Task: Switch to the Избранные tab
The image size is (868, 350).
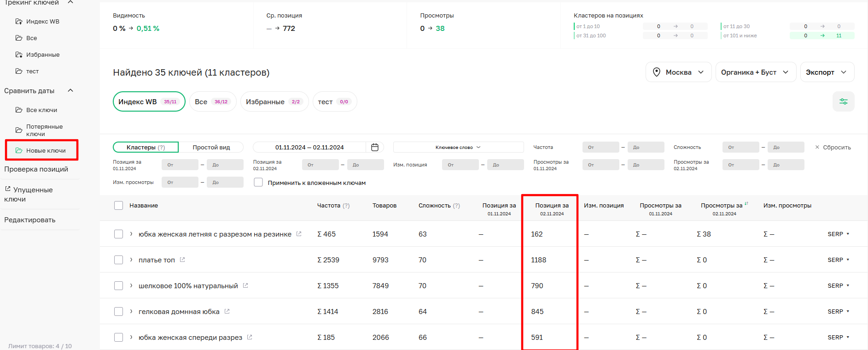Action: 274,102
